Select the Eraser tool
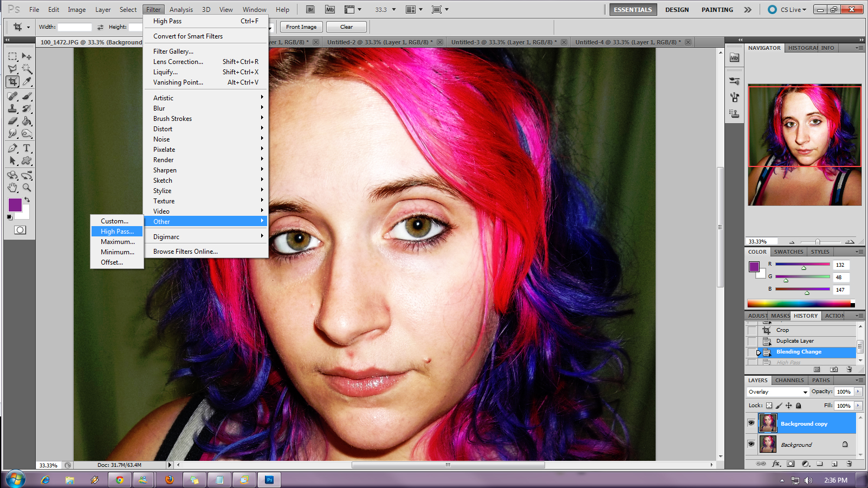Image resolution: width=868 pixels, height=488 pixels. [12, 121]
